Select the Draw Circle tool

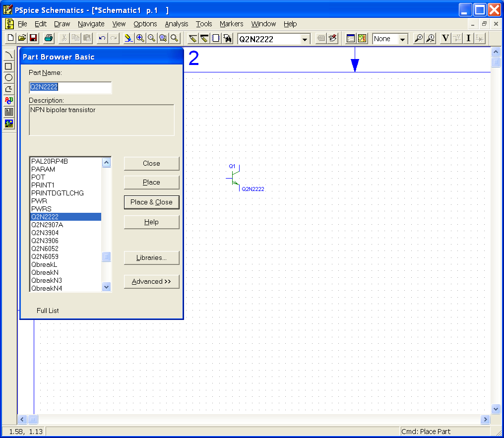point(8,78)
